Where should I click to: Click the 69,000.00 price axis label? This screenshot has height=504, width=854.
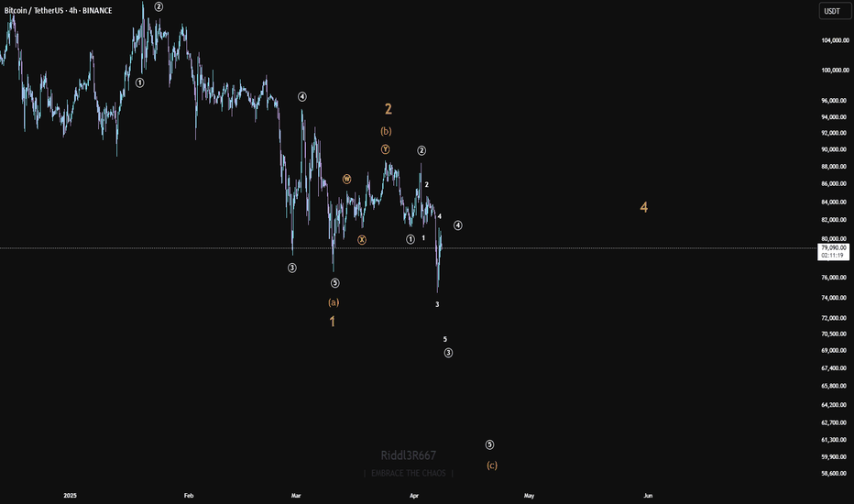pyautogui.click(x=835, y=351)
